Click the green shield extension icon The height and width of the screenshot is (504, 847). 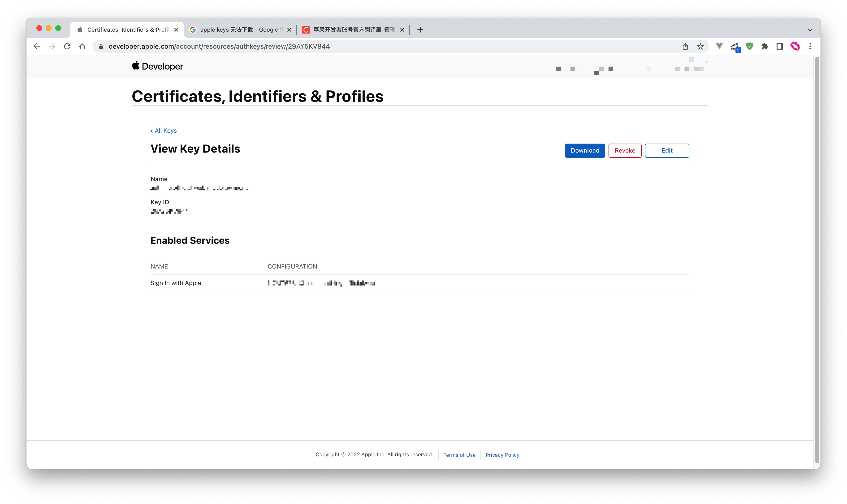(749, 47)
